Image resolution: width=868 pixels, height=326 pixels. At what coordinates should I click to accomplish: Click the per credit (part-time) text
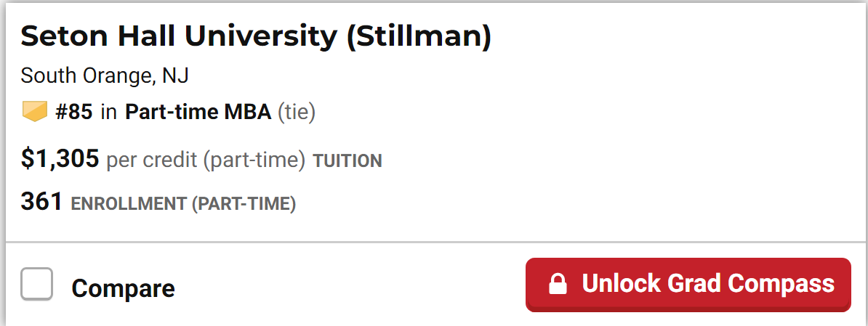(206, 160)
